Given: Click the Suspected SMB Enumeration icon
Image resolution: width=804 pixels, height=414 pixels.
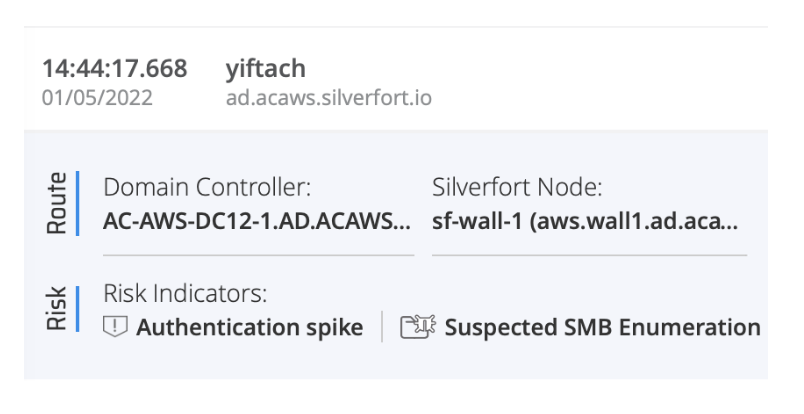Looking at the screenshot, I should 414,328.
